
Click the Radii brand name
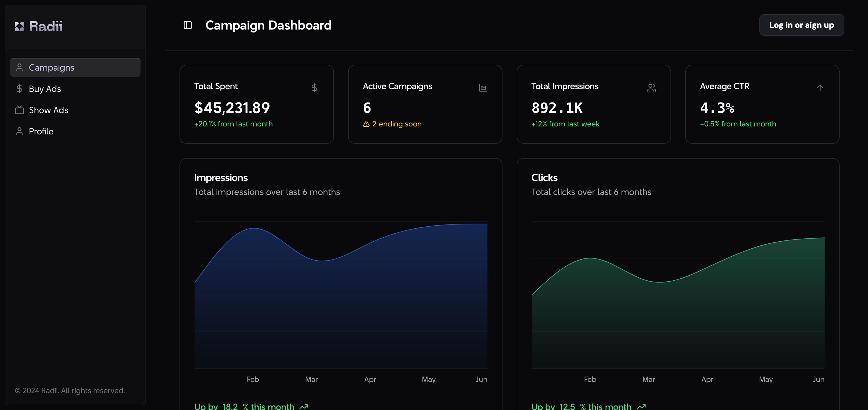[46, 26]
